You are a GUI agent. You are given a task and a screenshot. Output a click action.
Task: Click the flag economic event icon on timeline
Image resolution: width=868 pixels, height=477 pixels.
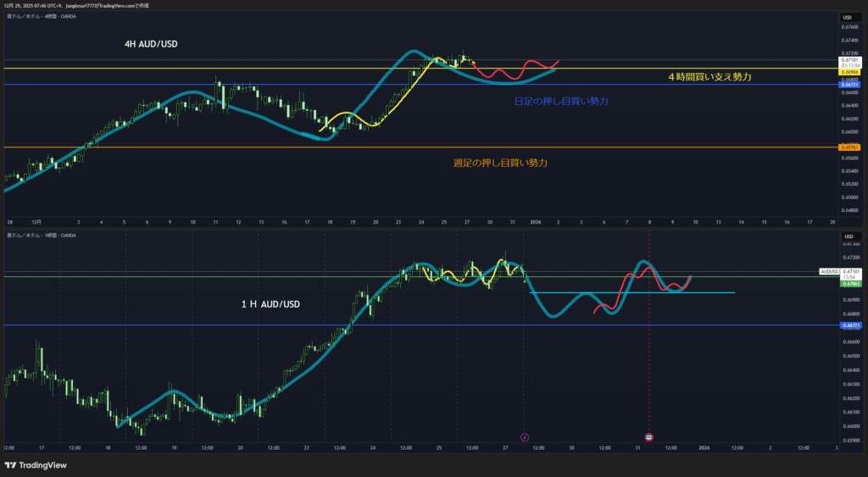[649, 437]
